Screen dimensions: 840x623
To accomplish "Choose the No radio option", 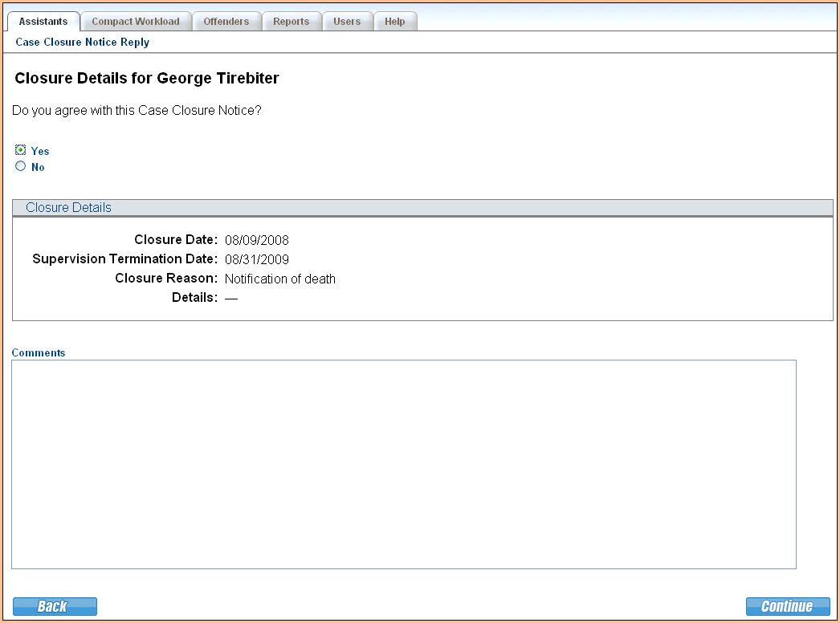I will point(20,166).
